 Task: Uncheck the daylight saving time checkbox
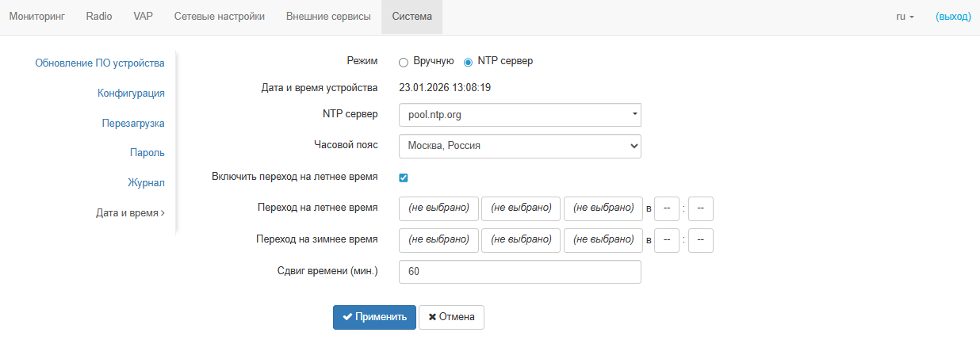tap(404, 178)
